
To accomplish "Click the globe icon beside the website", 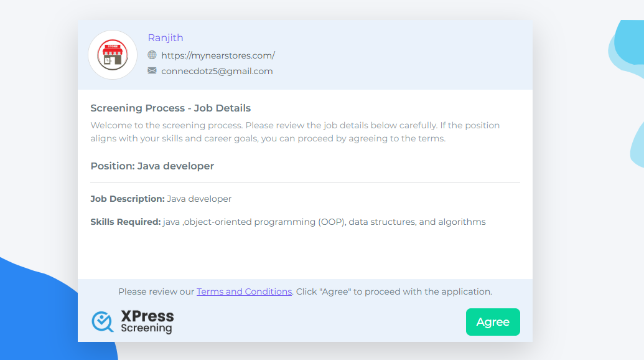I will (x=152, y=55).
